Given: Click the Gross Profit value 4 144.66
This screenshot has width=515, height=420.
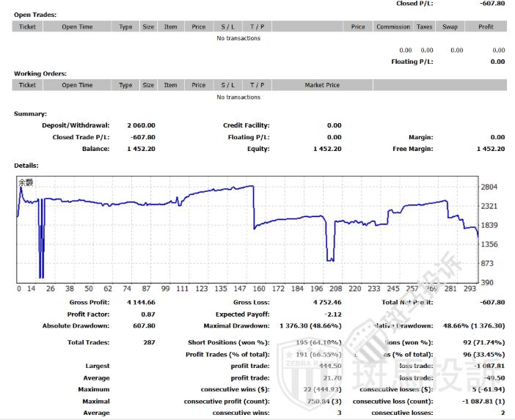Looking at the screenshot, I should 141,302.
